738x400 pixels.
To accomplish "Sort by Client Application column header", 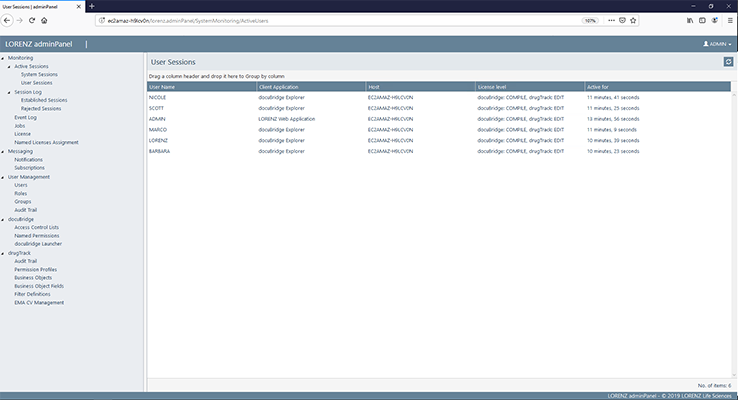I will 311,87.
